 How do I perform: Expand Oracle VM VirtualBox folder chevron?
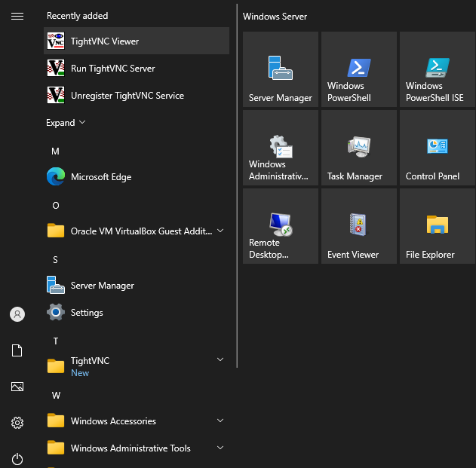pyautogui.click(x=220, y=231)
